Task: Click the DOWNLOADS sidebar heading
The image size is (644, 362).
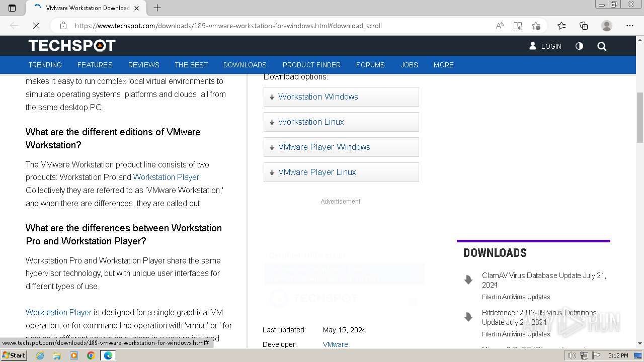Action: pos(495,253)
